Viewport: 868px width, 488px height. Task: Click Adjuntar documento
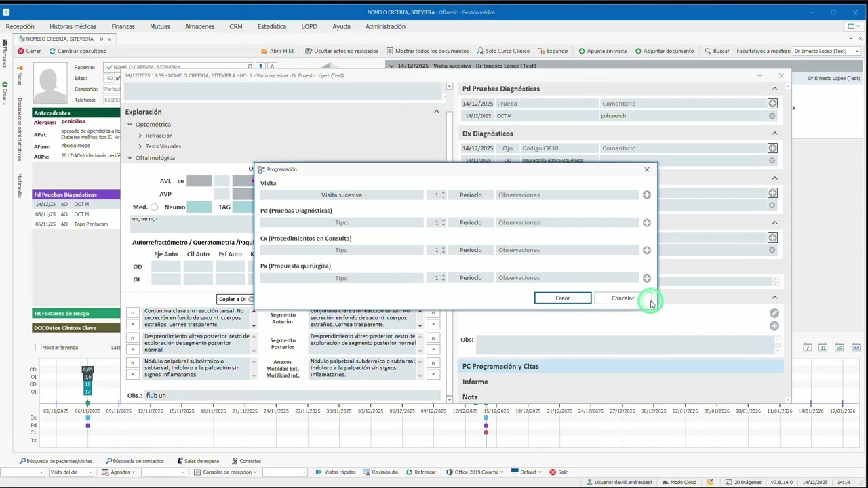pos(665,51)
